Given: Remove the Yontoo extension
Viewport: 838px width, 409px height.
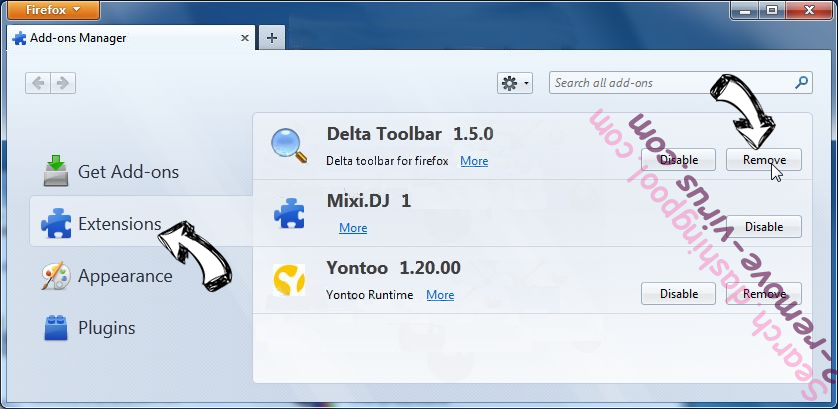Looking at the screenshot, I should point(764,294).
